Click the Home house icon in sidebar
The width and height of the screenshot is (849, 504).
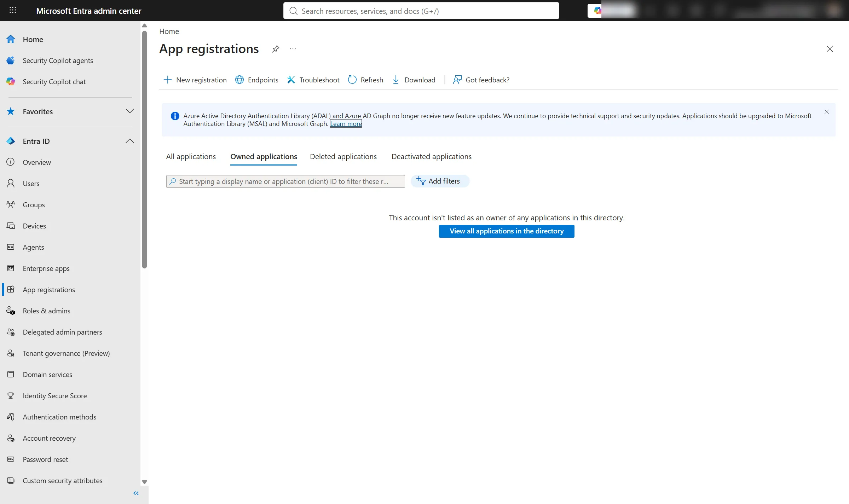pyautogui.click(x=11, y=39)
